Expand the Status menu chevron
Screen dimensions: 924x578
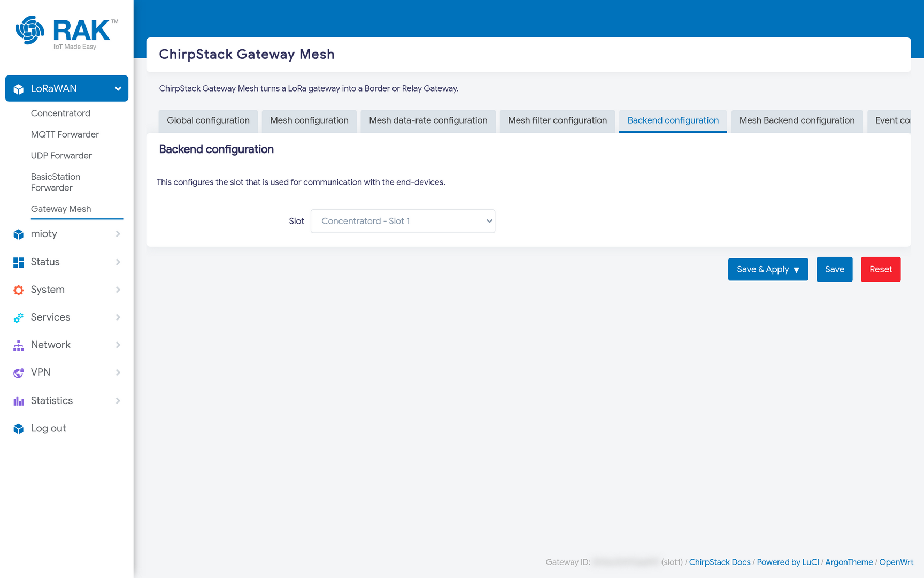tap(118, 262)
